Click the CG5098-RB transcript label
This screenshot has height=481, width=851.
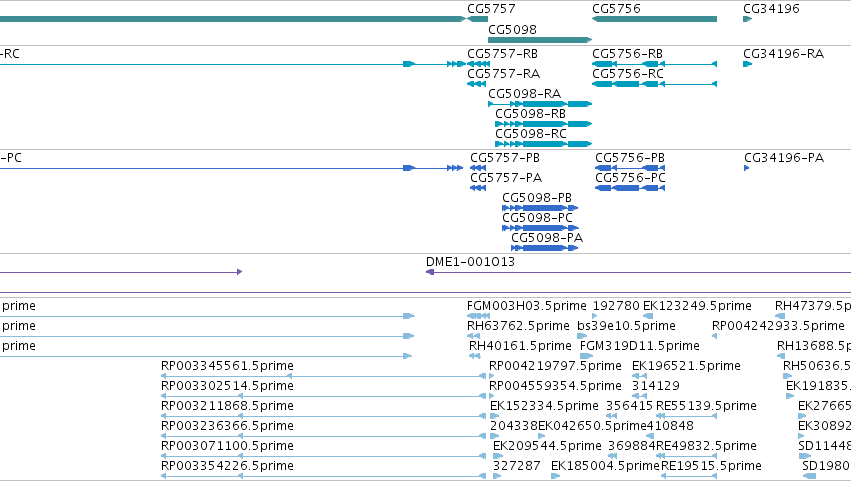pyautogui.click(x=530, y=114)
